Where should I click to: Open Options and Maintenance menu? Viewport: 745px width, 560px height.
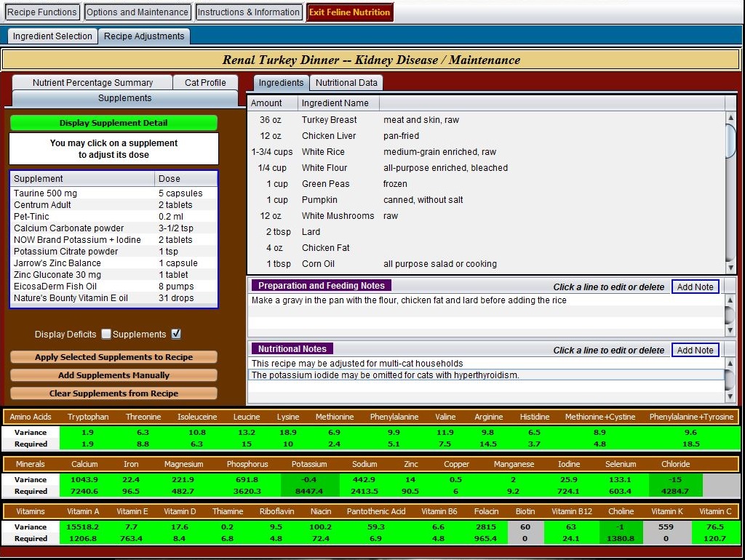138,12
